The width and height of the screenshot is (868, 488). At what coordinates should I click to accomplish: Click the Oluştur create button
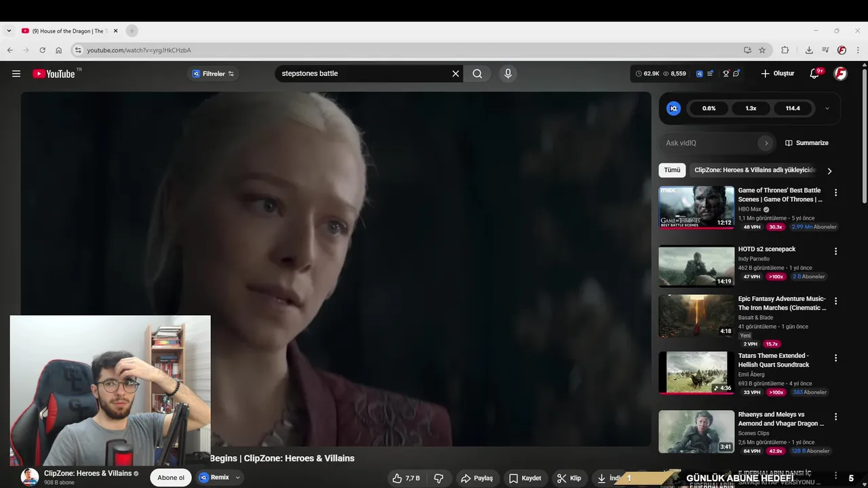pyautogui.click(x=777, y=74)
